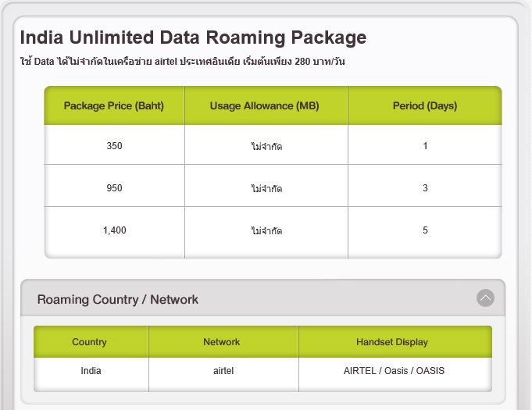532x410 pixels.
Task: Select the 350 Baht package price cell
Action: pyautogui.click(x=114, y=146)
